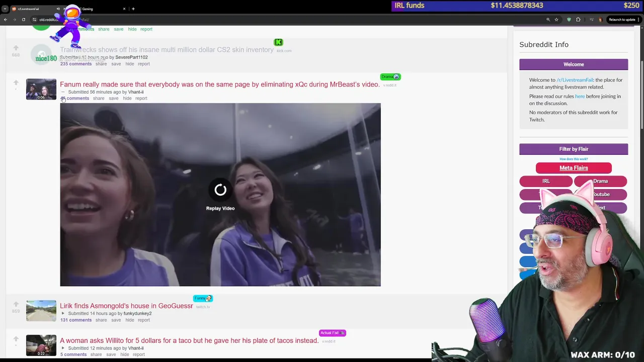
Task: Click the Drama flair on the Fanum post
Action: (x=390, y=77)
